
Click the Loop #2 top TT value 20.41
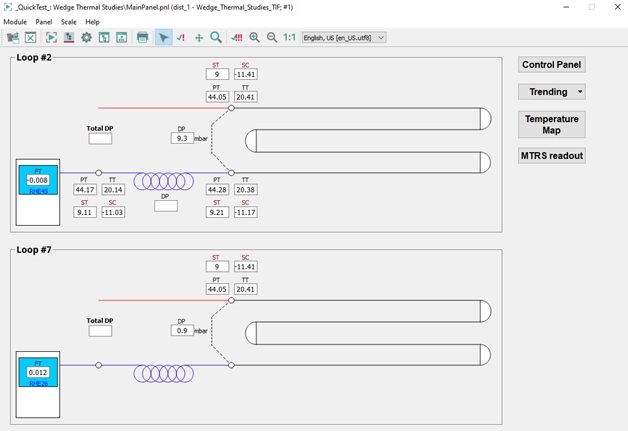tap(246, 97)
